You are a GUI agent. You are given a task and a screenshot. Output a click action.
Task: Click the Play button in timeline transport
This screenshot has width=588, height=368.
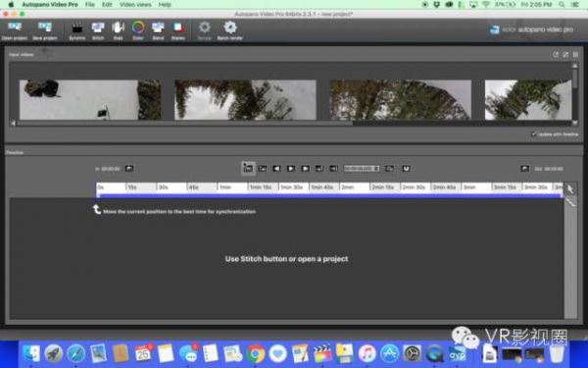click(291, 169)
